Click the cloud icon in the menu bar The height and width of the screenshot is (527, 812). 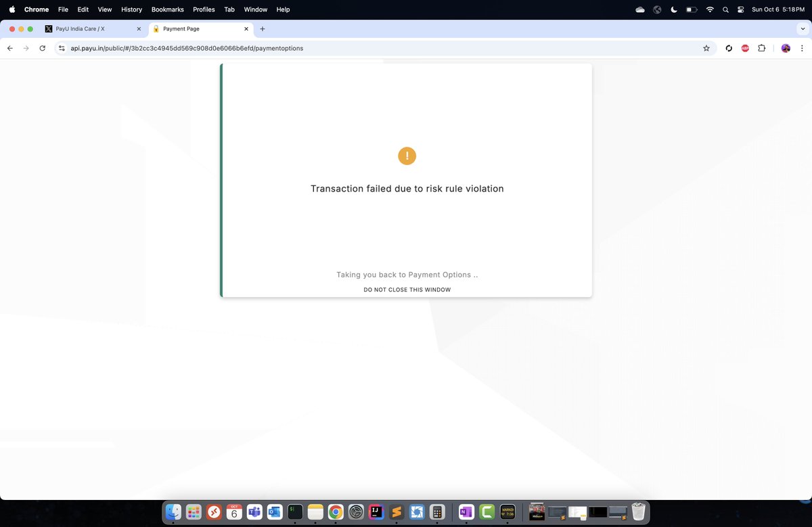pos(640,9)
